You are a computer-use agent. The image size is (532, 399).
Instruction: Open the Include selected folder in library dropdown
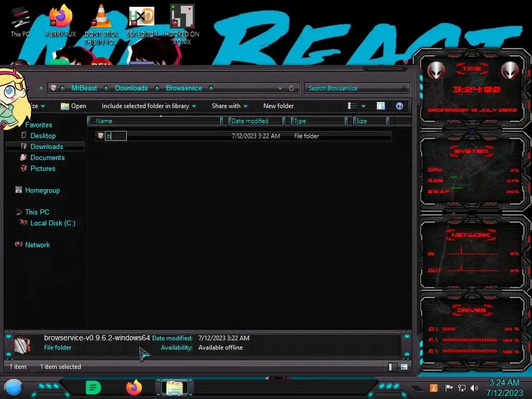pyautogui.click(x=149, y=106)
